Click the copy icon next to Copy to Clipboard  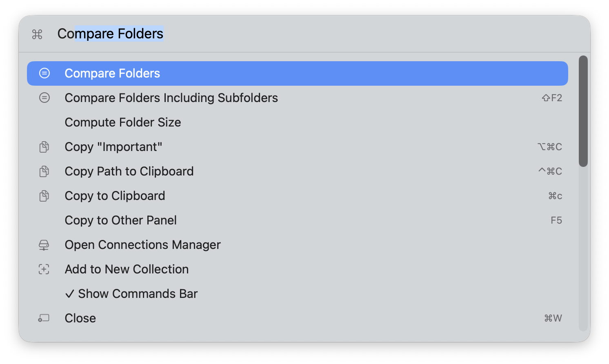tap(44, 195)
